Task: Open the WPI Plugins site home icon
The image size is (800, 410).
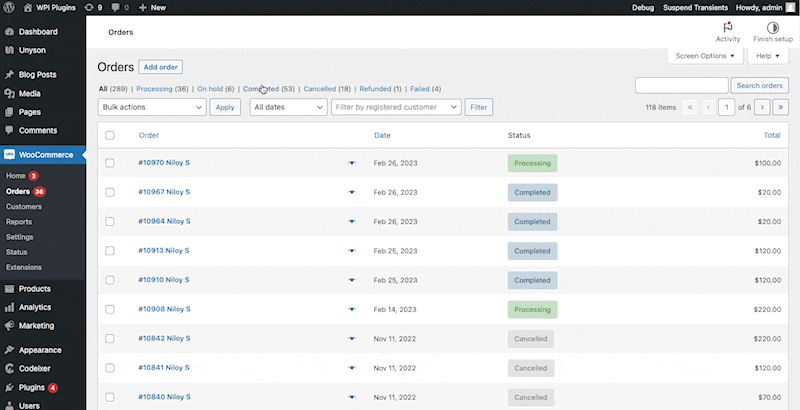Action: pos(28,7)
